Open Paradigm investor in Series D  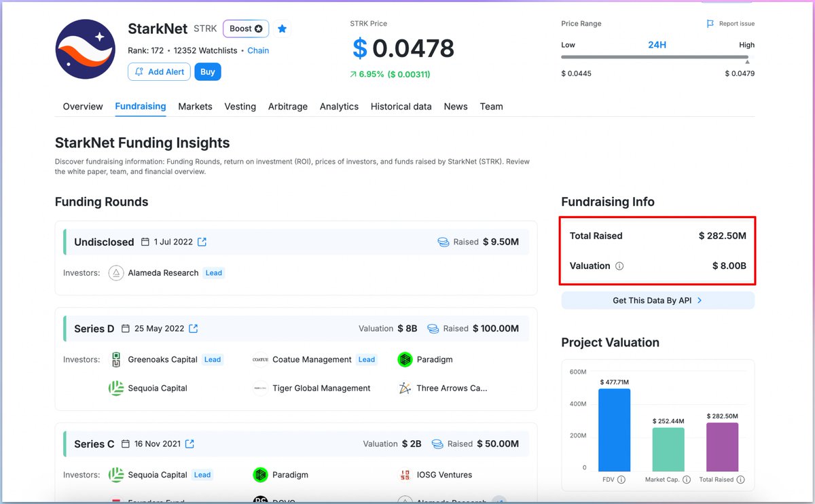435,360
